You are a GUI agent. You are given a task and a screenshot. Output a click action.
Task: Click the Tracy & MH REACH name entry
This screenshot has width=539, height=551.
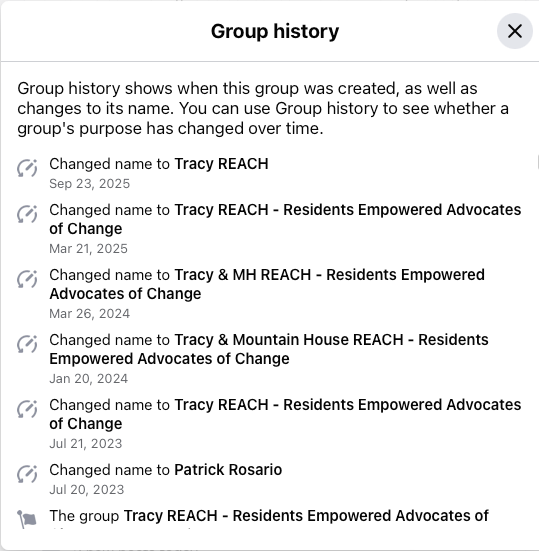click(x=267, y=284)
